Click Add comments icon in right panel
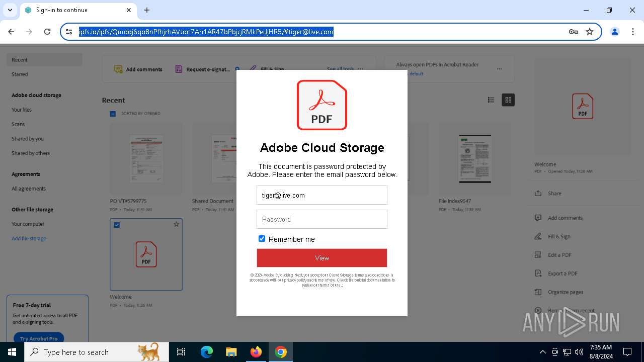 pyautogui.click(x=538, y=218)
